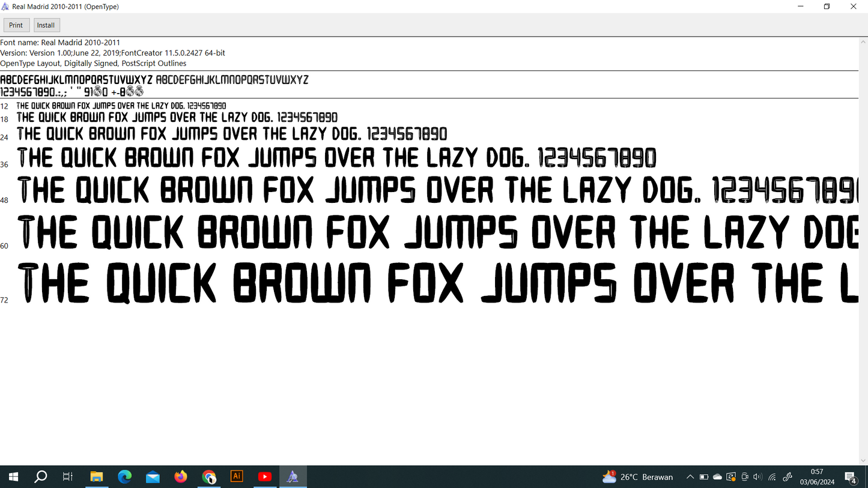Close the Real Madrid 2010-2011 window
Screen dimensions: 868x488
tap(854, 7)
